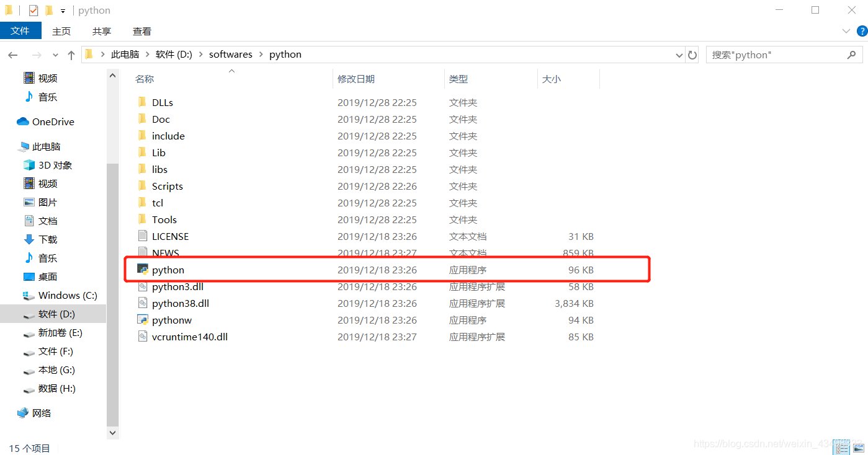Open 图片 in the navigation pane
This screenshot has height=455, width=868.
click(x=48, y=202)
